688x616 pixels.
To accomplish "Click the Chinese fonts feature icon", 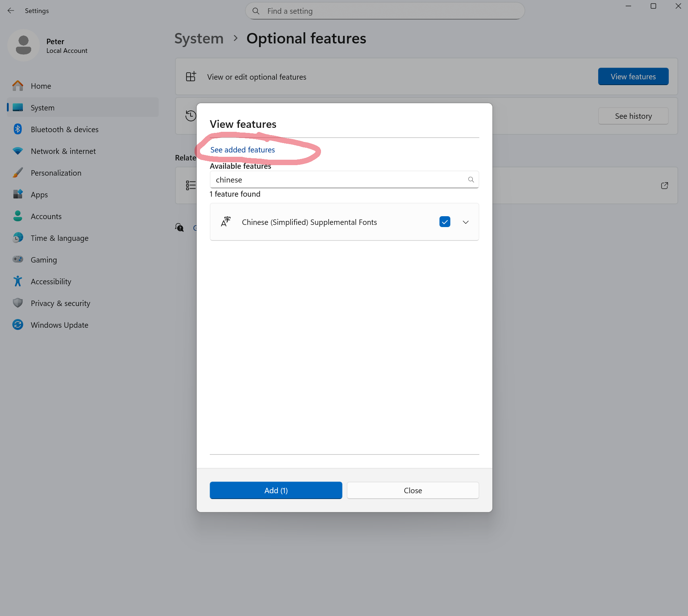I will coord(226,222).
